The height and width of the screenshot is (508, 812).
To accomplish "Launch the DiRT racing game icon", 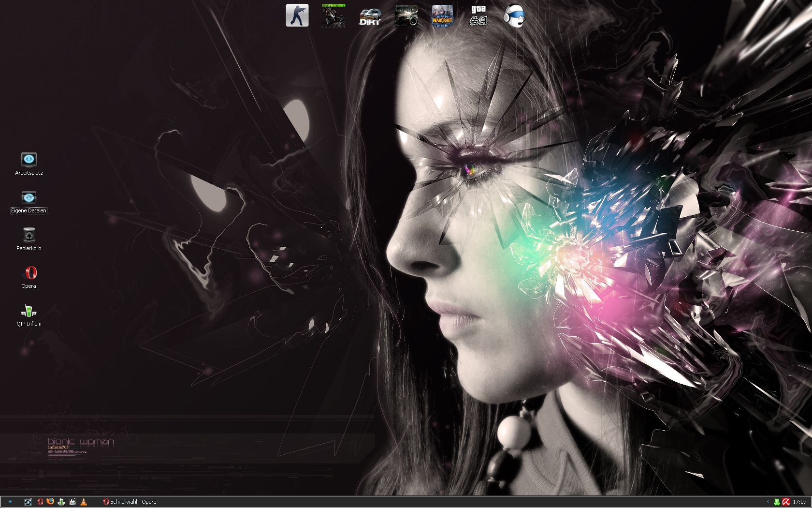I will pos(370,15).
